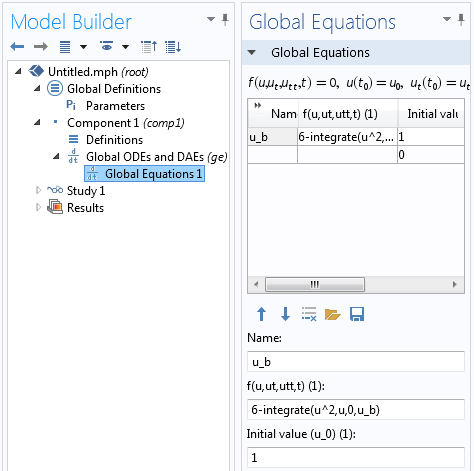Pin the Global Equations settings window

[461, 20]
